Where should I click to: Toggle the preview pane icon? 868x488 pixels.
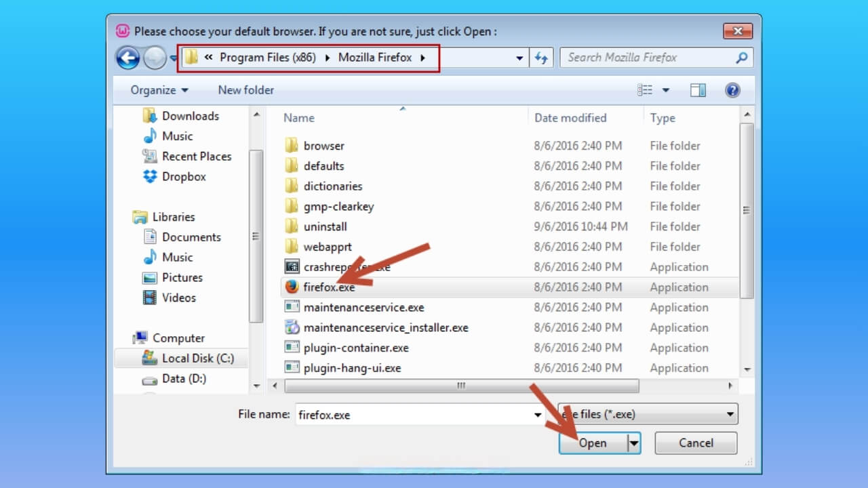(698, 90)
